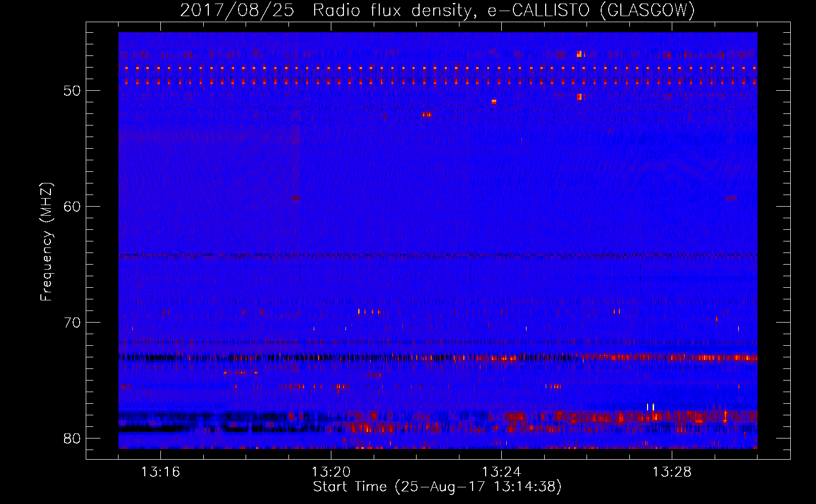
Task: Click the 13:24 time tick label
Action: (501, 472)
